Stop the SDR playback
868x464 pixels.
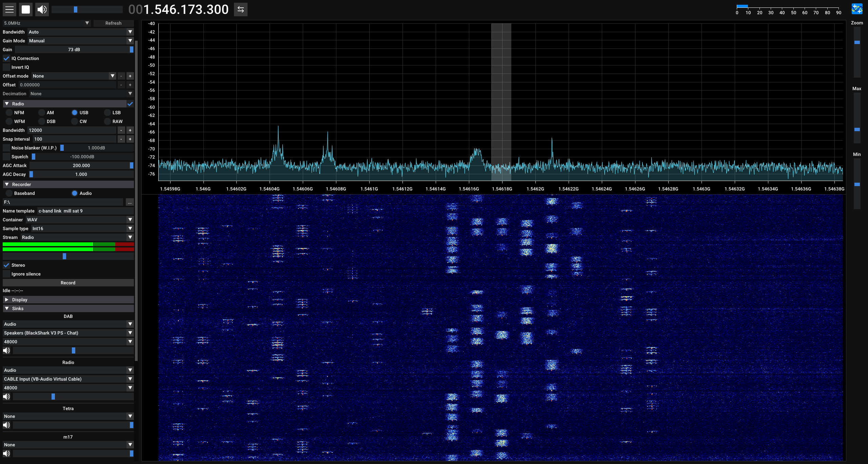26,9
